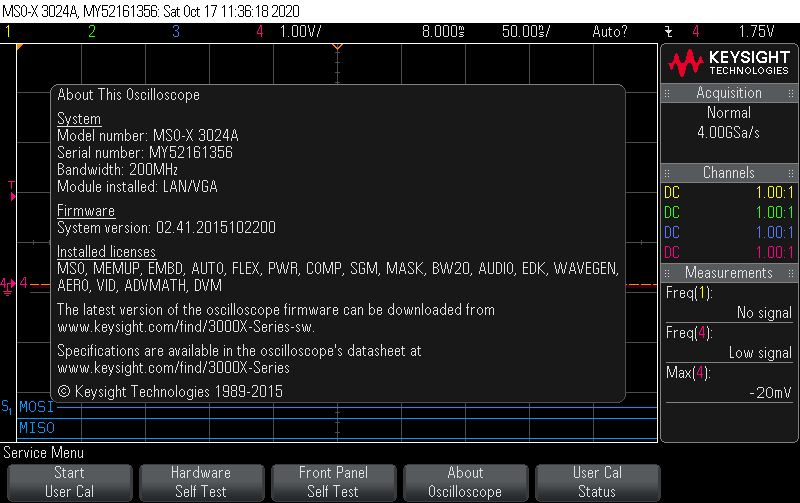The image size is (800, 503).
Task: Click the Channels panel right grip icon
Action: click(x=791, y=173)
